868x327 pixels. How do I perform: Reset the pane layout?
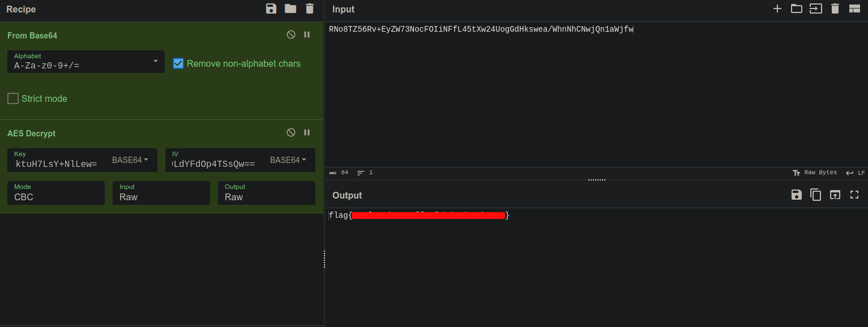coord(854,8)
